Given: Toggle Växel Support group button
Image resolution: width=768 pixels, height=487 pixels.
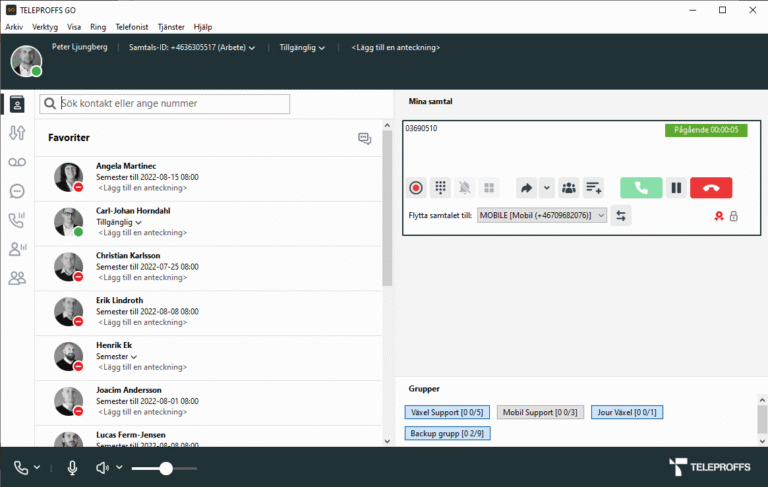Looking at the screenshot, I should point(447,413).
